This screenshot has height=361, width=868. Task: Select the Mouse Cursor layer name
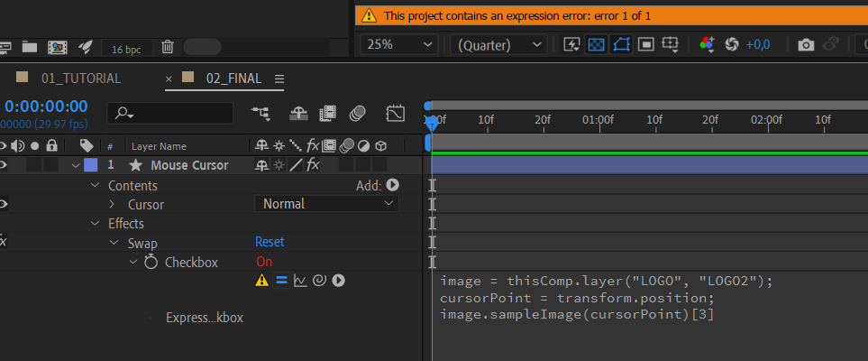189,165
